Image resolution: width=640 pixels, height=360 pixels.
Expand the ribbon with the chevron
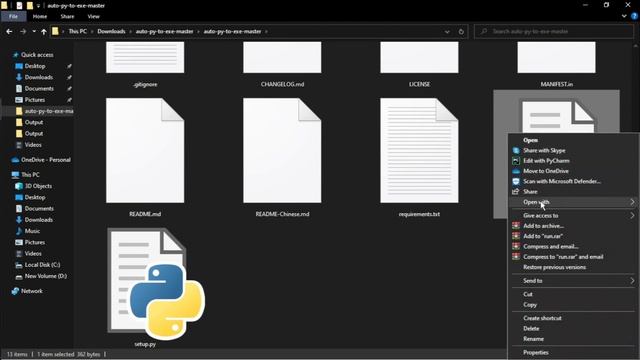tap(624, 16)
